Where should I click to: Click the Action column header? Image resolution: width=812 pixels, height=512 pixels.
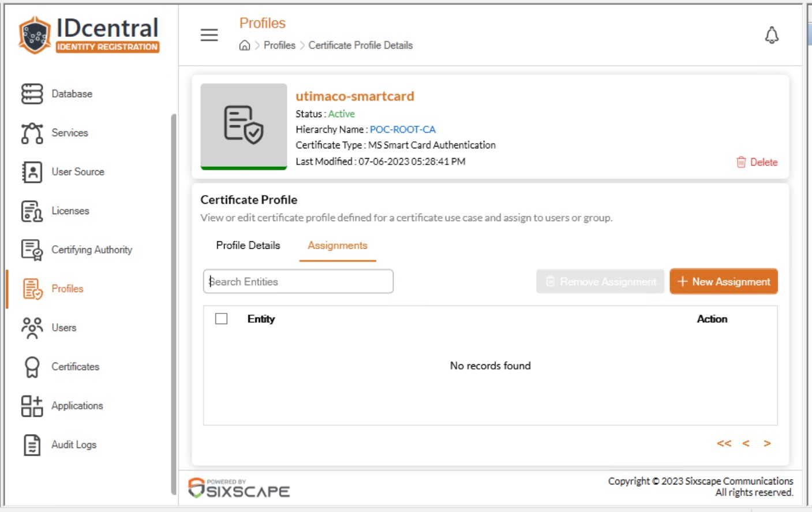[712, 319]
